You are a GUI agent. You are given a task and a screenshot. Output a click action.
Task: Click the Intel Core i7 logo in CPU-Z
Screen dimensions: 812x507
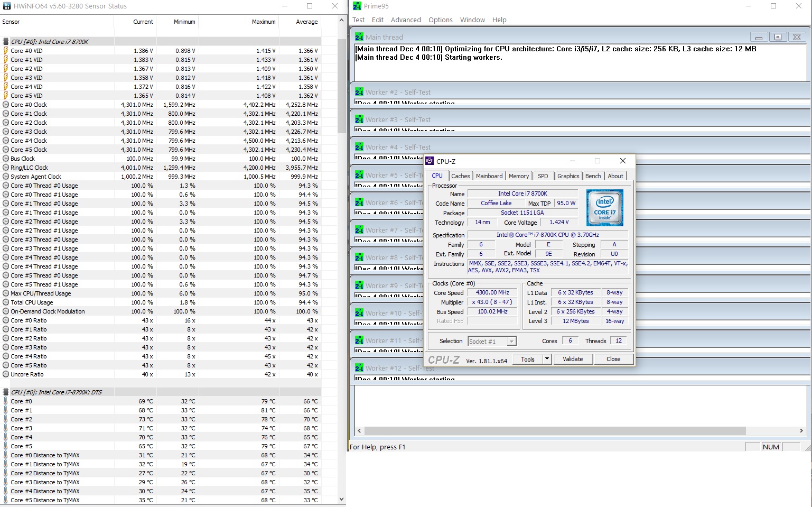[x=605, y=208]
